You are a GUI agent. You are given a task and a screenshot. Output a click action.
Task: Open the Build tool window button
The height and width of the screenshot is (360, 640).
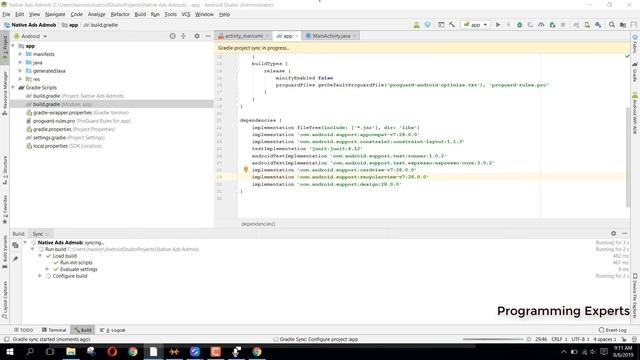coord(82,330)
